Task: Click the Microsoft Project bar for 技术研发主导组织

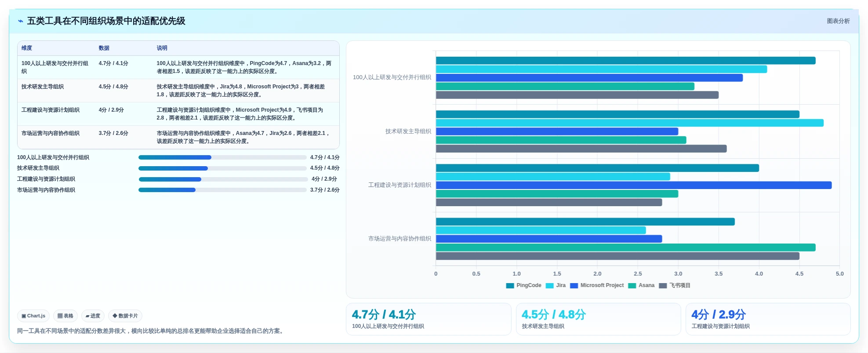Action: (557, 131)
